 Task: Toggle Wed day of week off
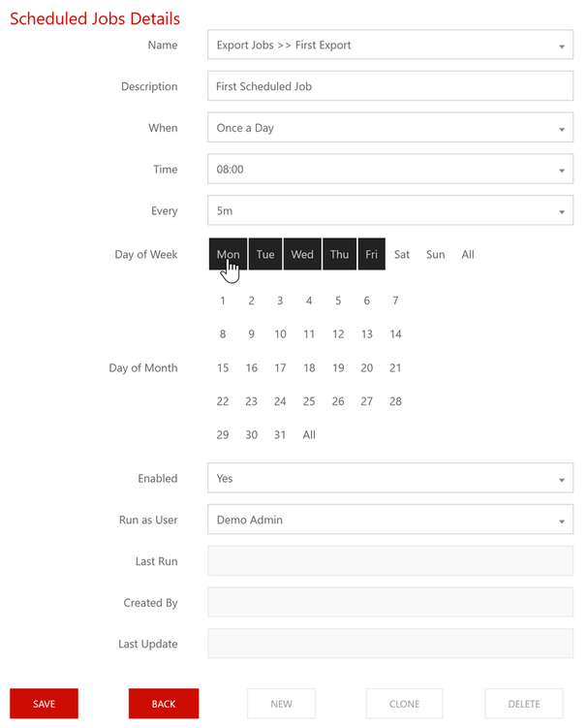point(302,254)
